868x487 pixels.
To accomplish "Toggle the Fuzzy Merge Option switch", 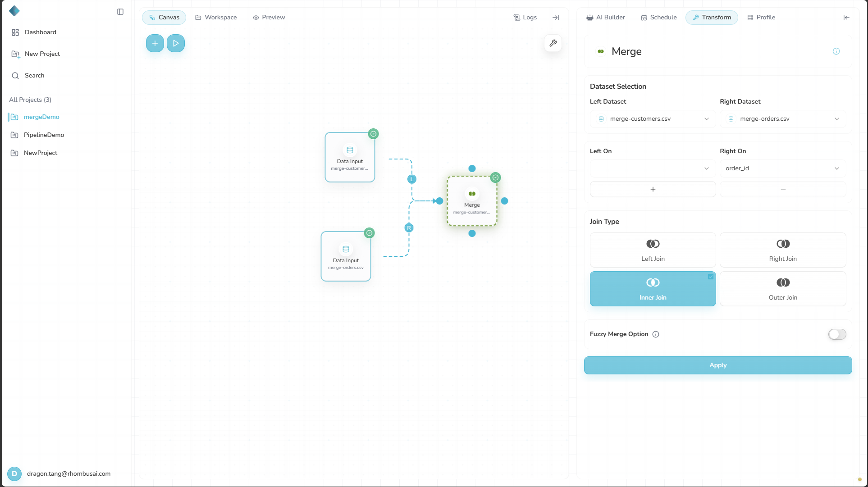I will coord(837,334).
